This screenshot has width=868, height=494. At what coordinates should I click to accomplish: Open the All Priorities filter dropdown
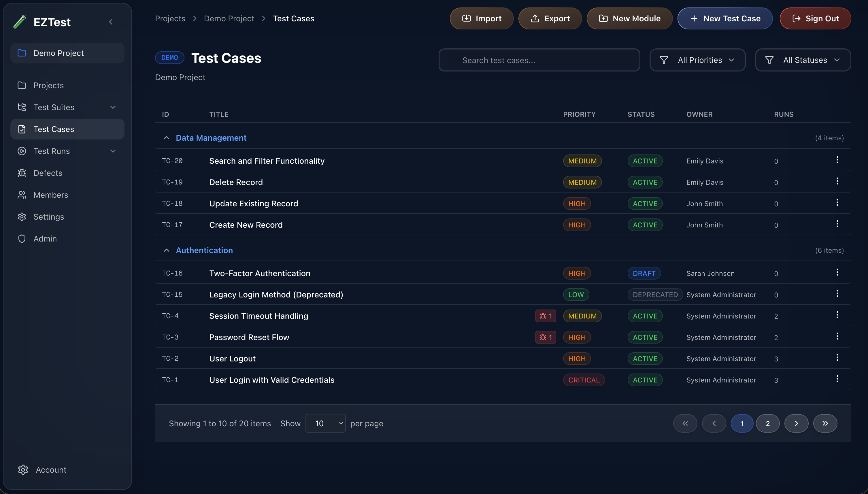pos(697,60)
